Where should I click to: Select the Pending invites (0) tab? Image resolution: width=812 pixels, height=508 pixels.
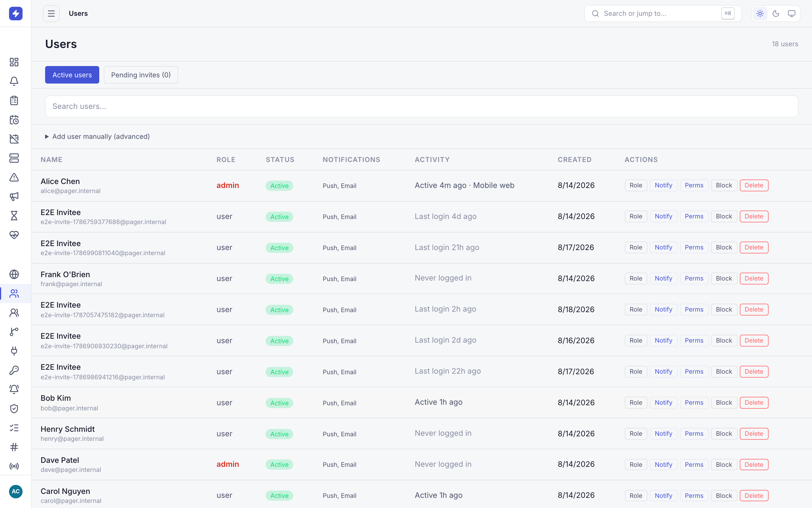point(141,75)
